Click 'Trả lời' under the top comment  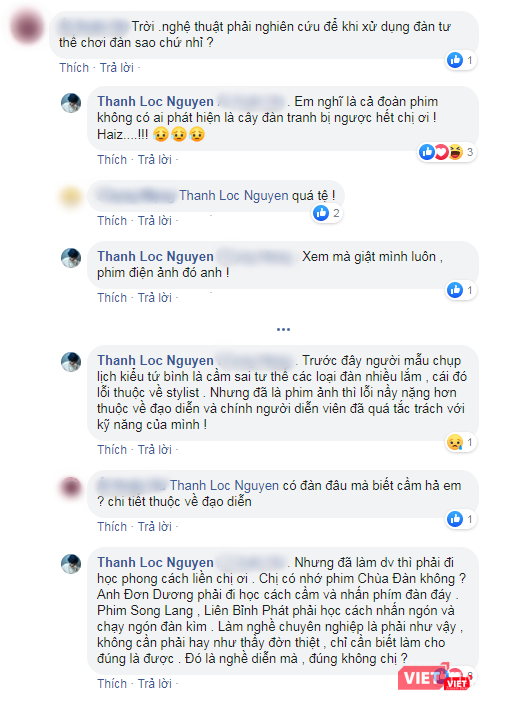click(117, 68)
